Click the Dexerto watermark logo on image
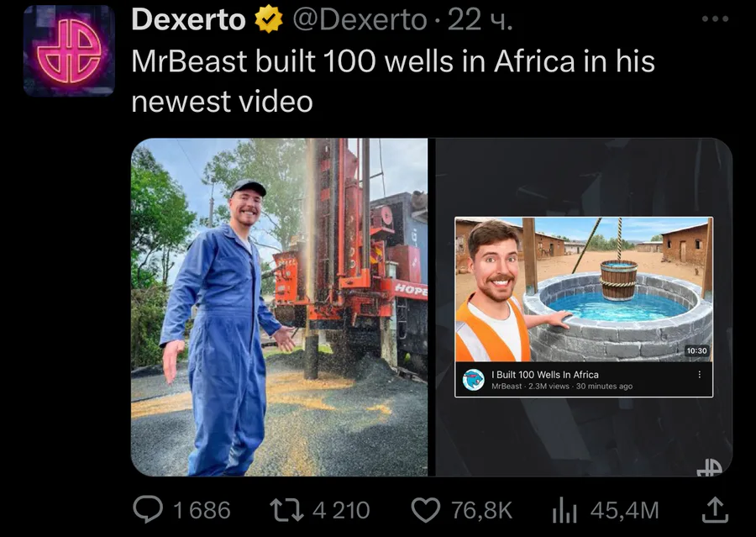 709,466
